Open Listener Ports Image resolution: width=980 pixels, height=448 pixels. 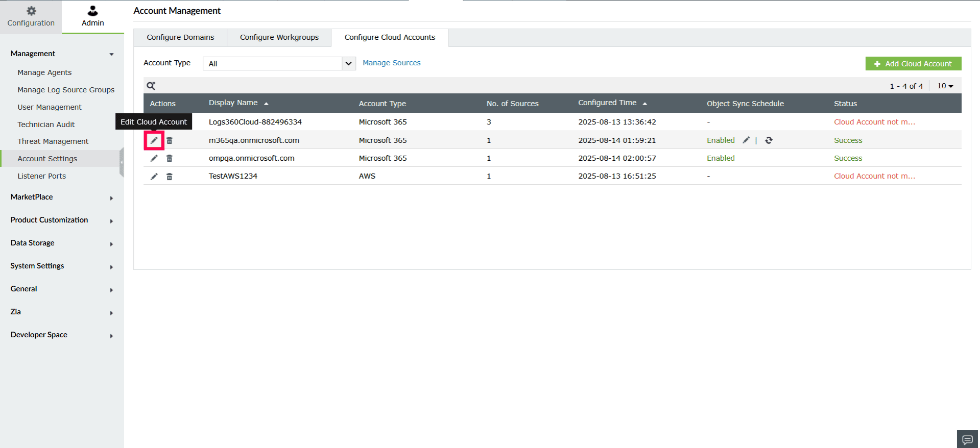click(42, 176)
